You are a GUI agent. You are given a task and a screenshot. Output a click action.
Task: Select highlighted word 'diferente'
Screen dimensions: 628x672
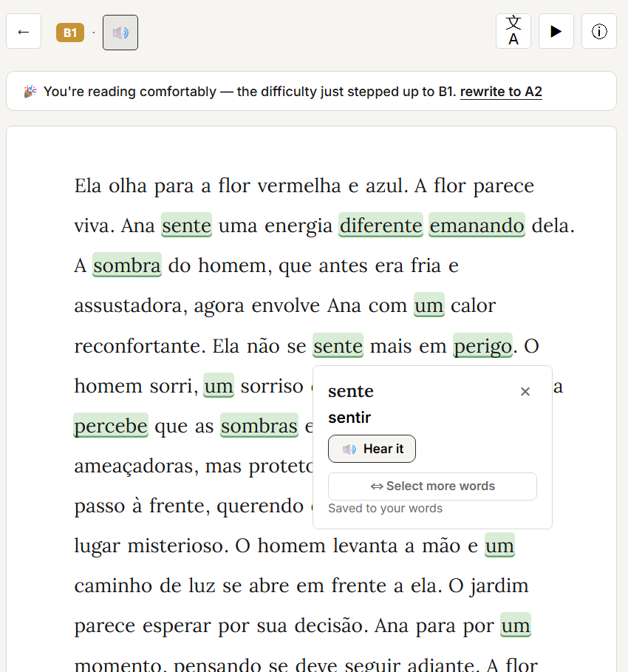(x=380, y=225)
